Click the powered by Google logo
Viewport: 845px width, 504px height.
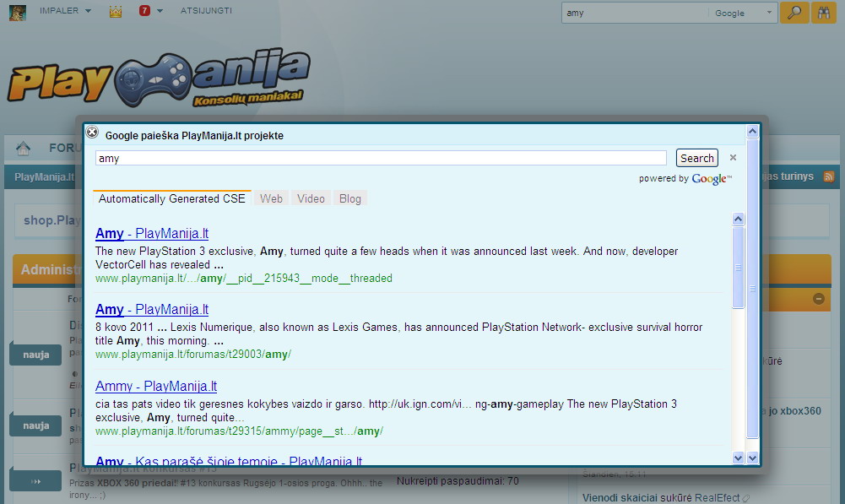pos(712,178)
